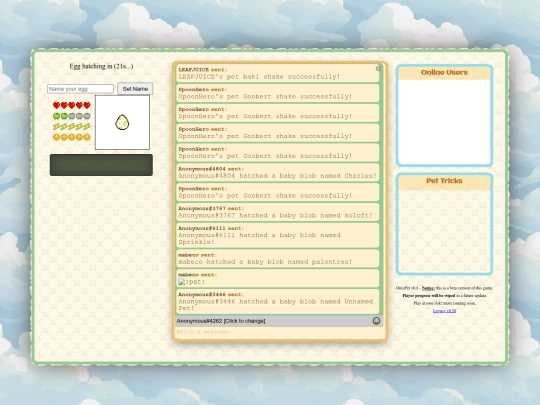Click Player progress will be wiped text
The image size is (540, 405).
[x=429, y=295]
